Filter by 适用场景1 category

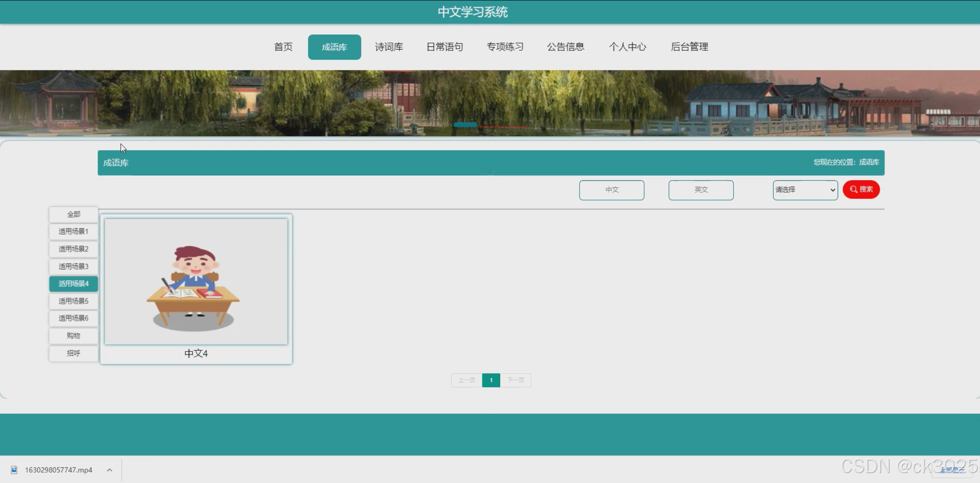tap(73, 231)
